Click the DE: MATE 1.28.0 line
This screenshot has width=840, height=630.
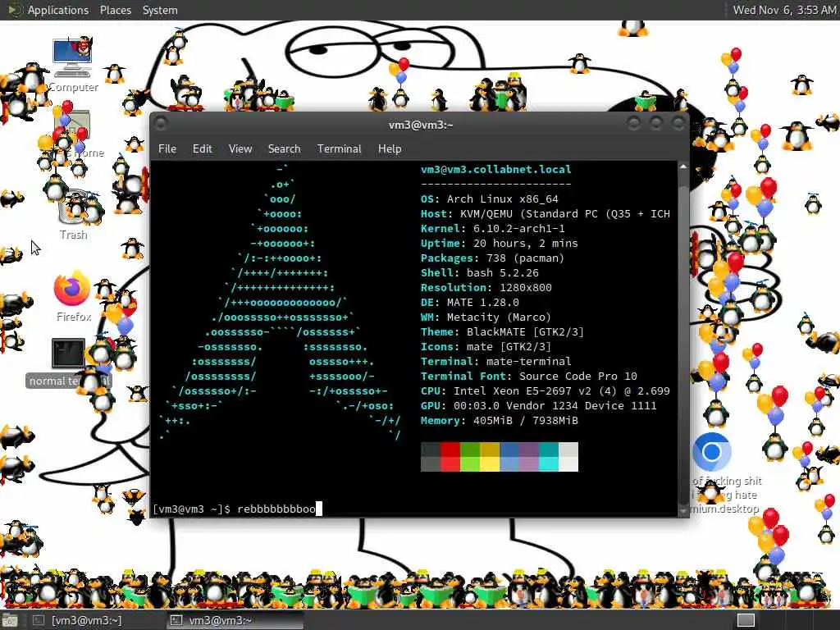pyautogui.click(x=470, y=302)
